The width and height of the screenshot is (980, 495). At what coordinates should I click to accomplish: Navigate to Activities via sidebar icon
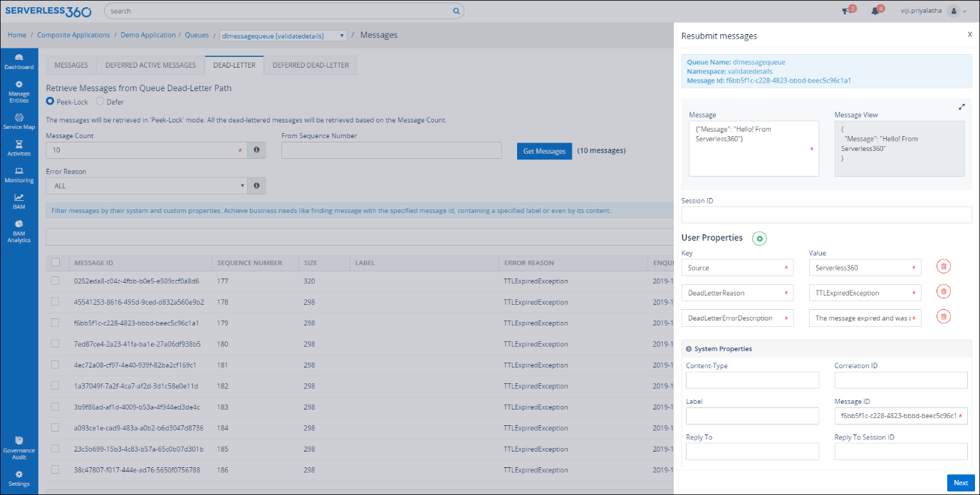(x=19, y=149)
